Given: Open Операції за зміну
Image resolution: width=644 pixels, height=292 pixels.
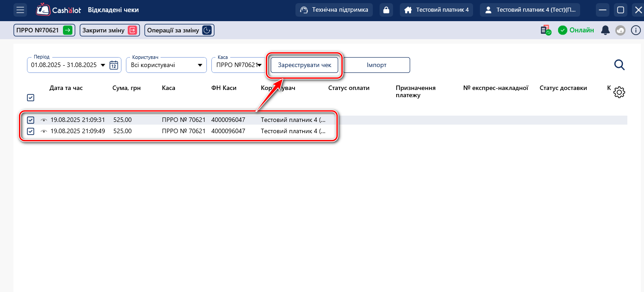Looking at the screenshot, I should [179, 30].
